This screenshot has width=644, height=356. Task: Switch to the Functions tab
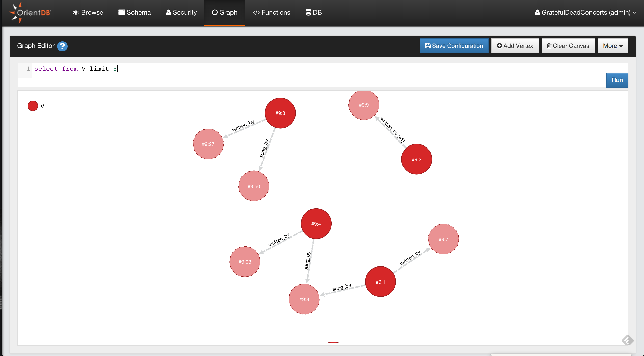tap(271, 12)
